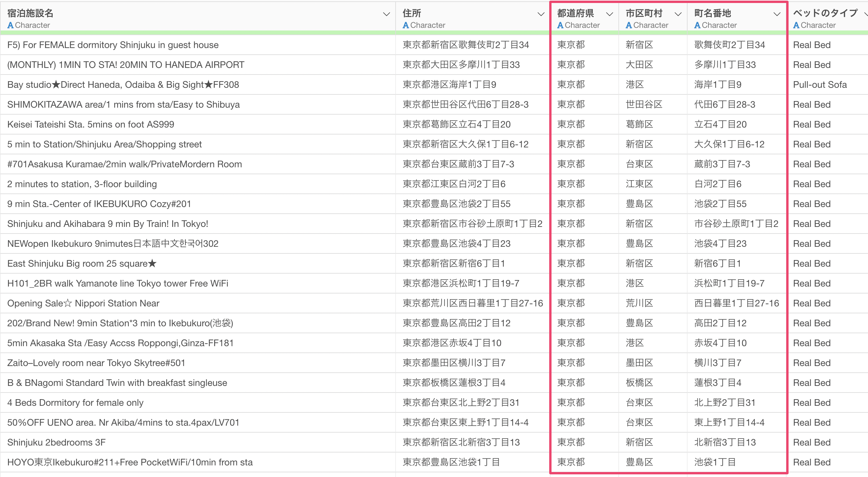
Task: Click the Character type icon under 町名番地
Action: (697, 25)
